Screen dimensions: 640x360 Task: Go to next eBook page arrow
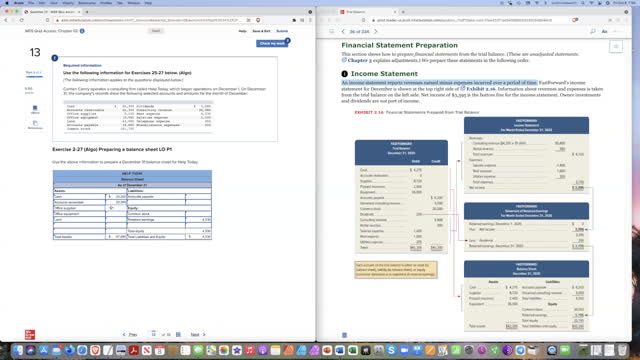tap(376, 31)
